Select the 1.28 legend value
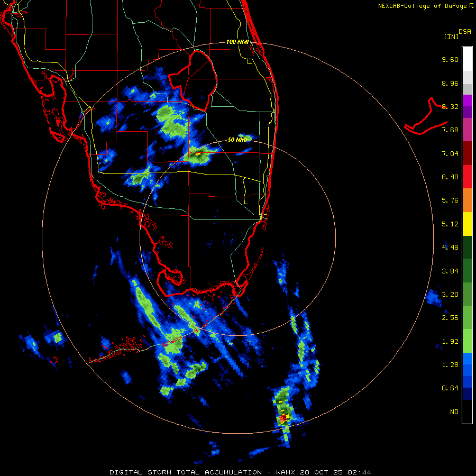476x476 pixels. [x=450, y=365]
